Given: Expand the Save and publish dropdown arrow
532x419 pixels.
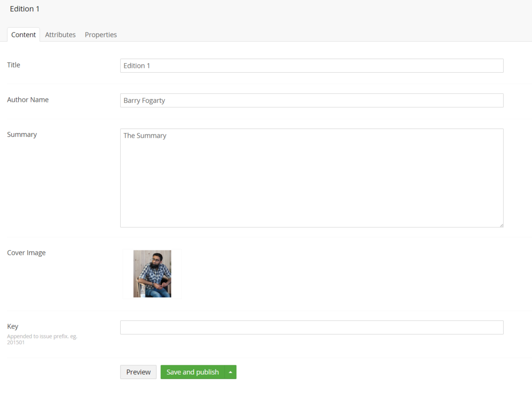Looking at the screenshot, I should [230, 372].
